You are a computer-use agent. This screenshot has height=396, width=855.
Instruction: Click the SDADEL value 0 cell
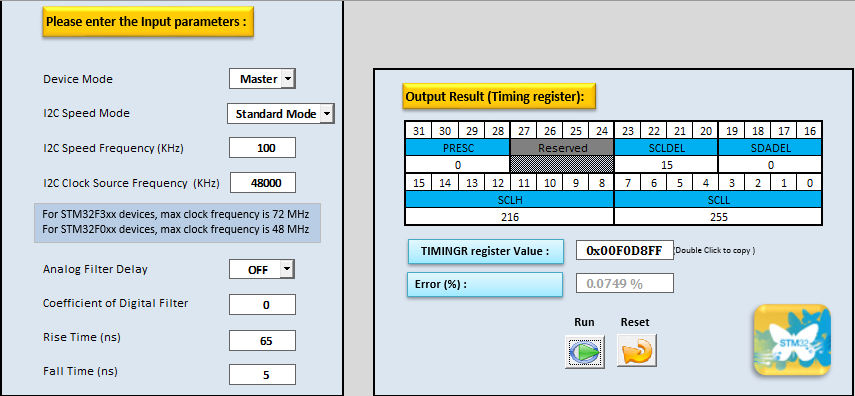click(x=770, y=165)
